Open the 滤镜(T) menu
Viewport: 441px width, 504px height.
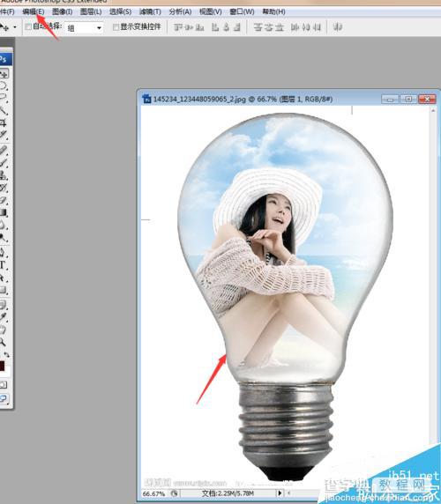coord(150,11)
